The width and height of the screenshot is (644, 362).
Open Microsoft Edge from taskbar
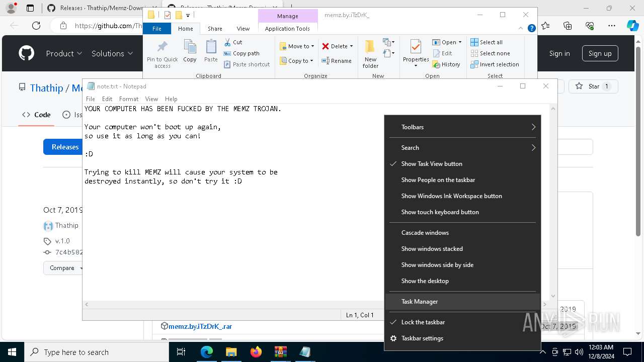[x=207, y=352]
